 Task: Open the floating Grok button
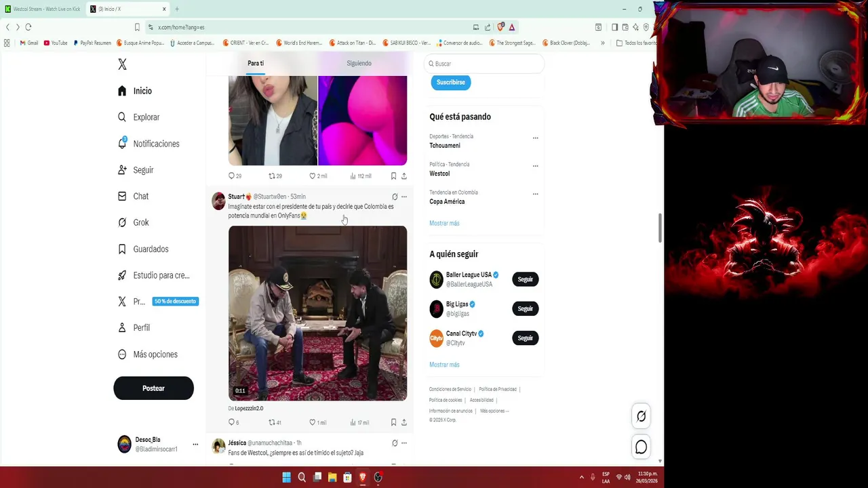coord(641,416)
